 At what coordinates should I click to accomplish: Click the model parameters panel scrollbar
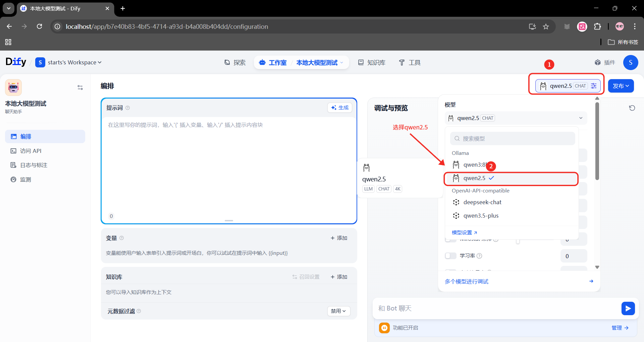(x=597, y=141)
